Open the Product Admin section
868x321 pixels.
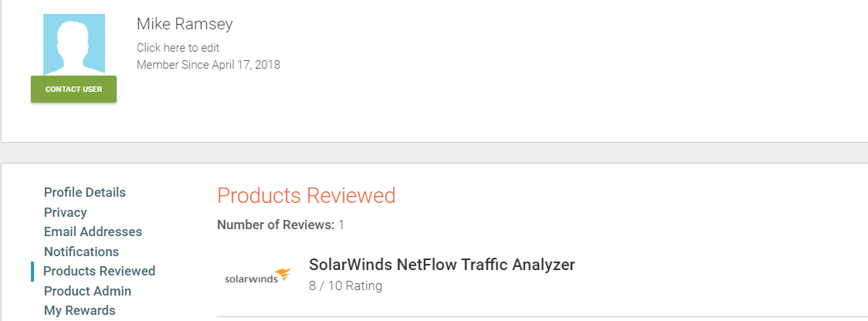tap(87, 291)
